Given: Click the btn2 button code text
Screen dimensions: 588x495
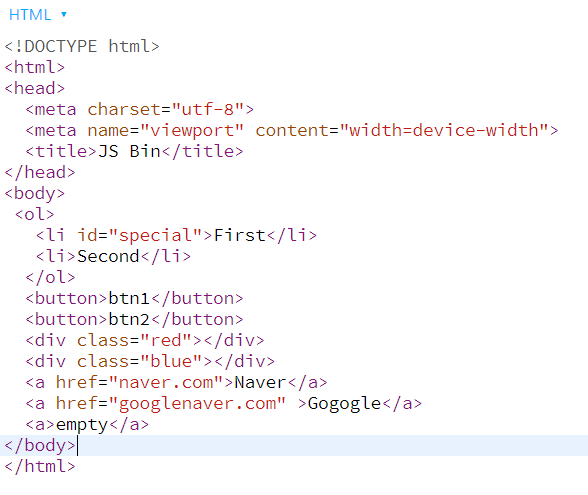Looking at the screenshot, I should [x=129, y=320].
